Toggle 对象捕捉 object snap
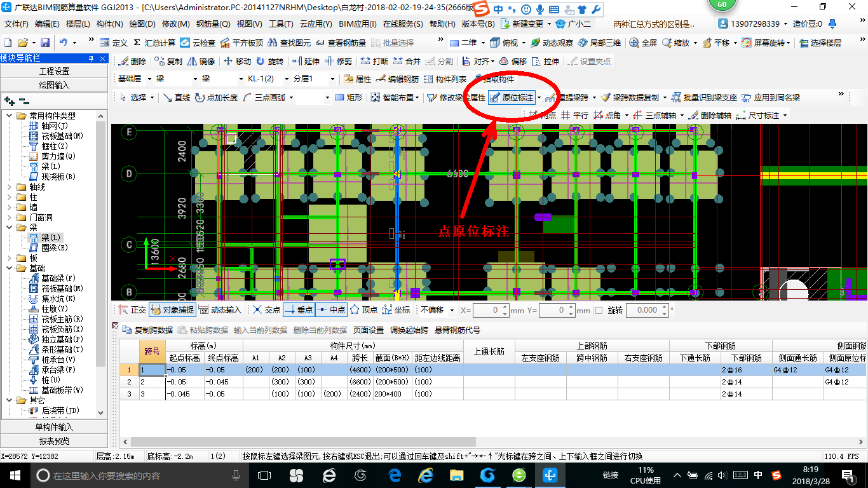The height and width of the screenshot is (488, 868). 172,309
